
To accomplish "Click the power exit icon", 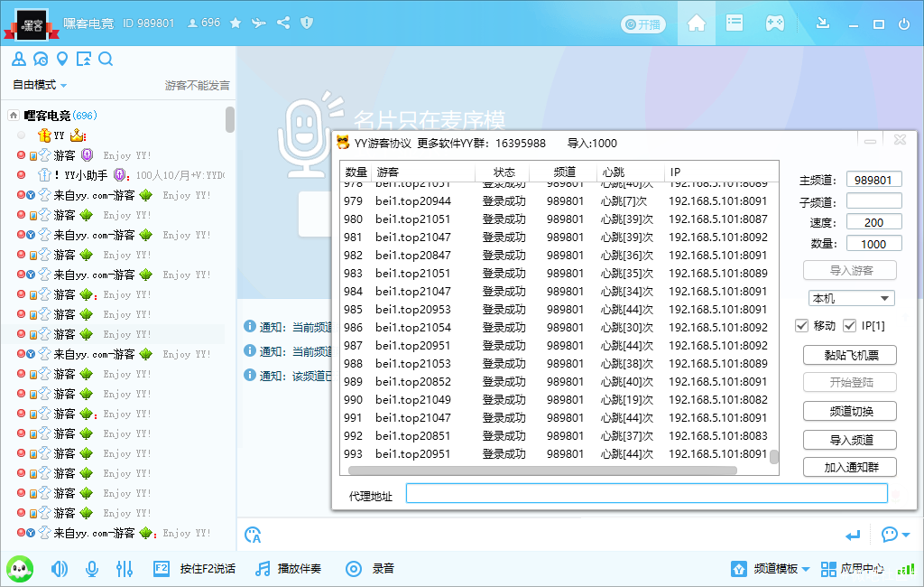I will (x=904, y=24).
